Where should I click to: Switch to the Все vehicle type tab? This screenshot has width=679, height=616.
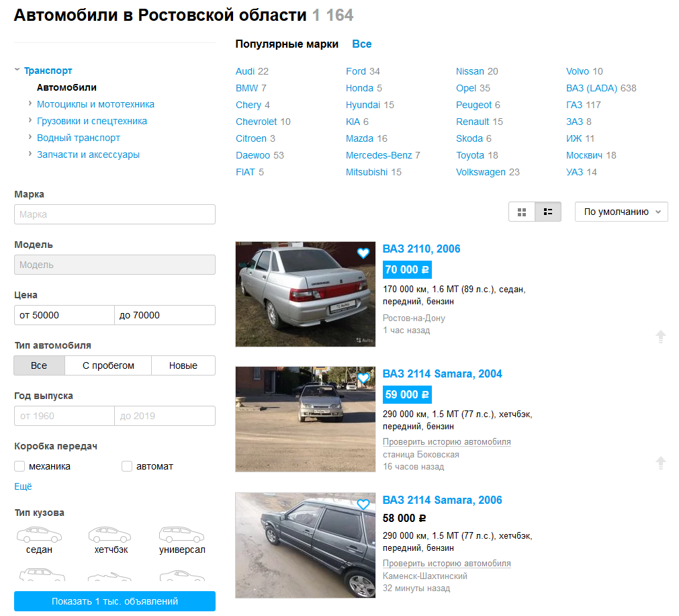pos(39,365)
